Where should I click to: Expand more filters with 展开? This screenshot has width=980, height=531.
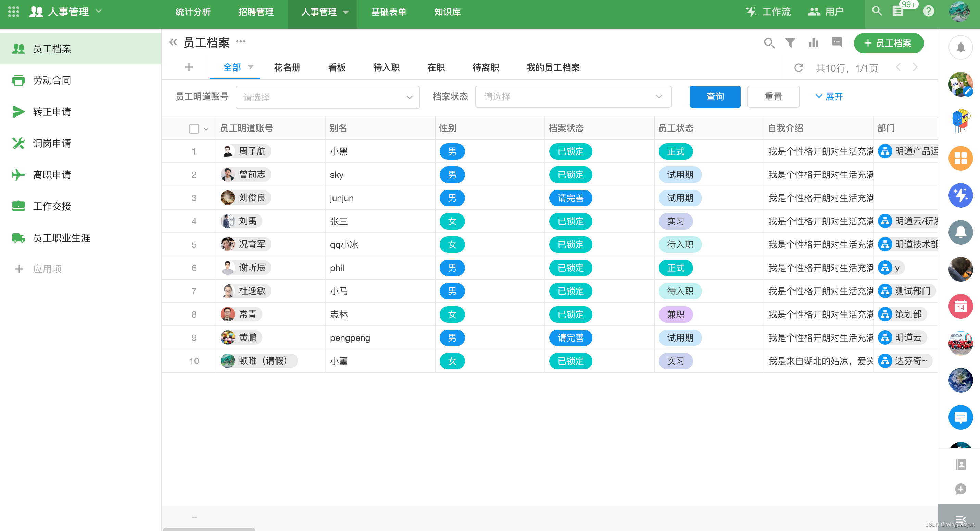point(829,97)
